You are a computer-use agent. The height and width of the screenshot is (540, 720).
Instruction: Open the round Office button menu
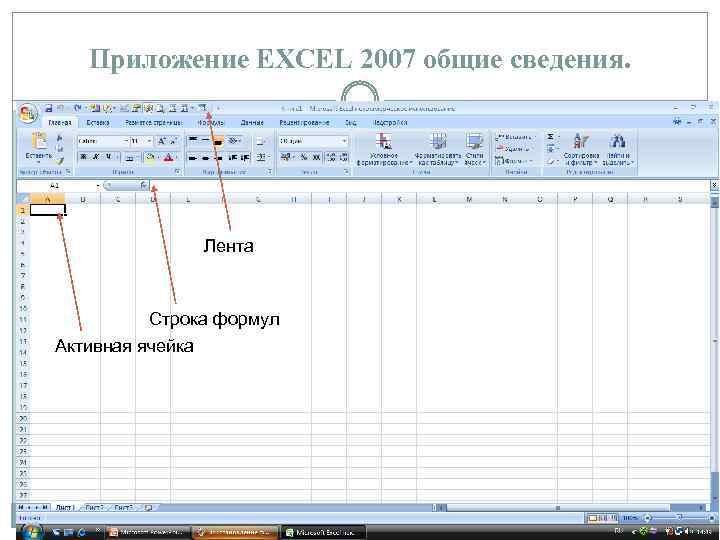tap(28, 112)
